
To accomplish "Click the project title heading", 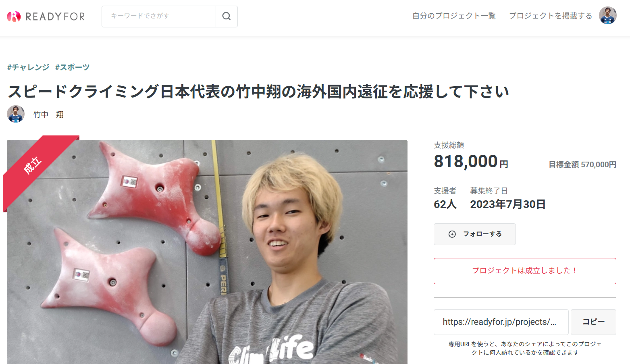I will pyautogui.click(x=258, y=92).
